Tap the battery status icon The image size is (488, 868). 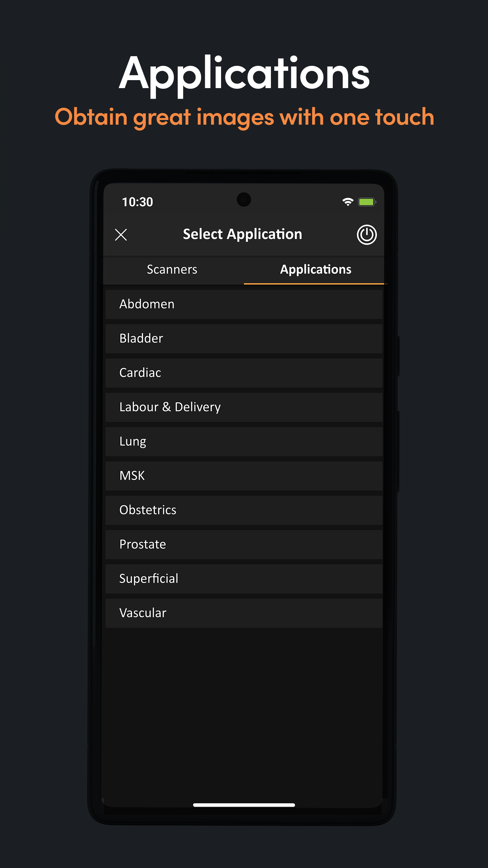pyautogui.click(x=367, y=202)
